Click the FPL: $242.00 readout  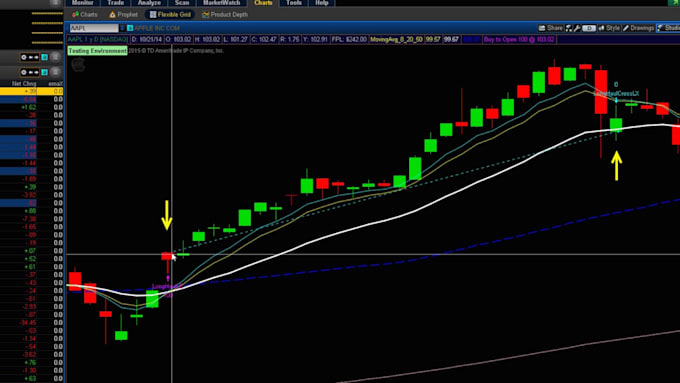coord(349,39)
